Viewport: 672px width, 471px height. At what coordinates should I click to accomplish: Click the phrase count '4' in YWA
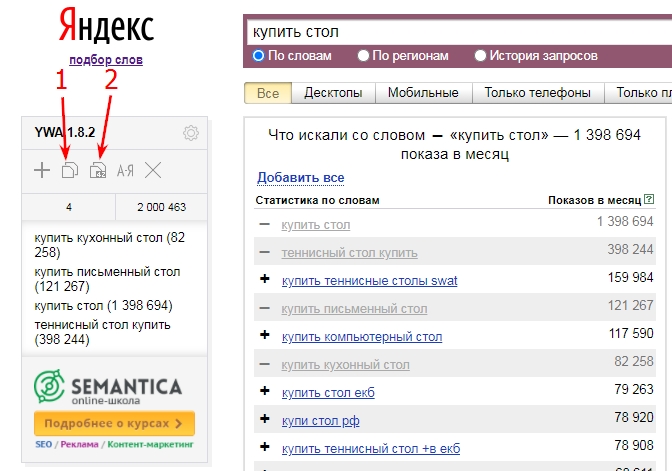(69, 207)
